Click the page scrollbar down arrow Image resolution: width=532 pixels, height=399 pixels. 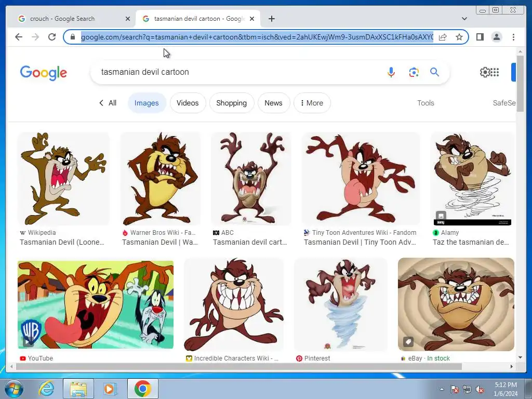[520, 357]
